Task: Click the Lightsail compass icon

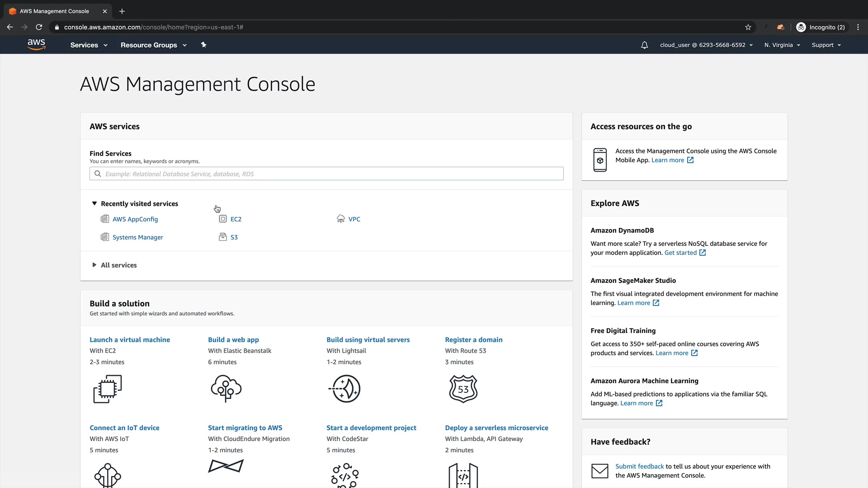Action: pos(344,389)
